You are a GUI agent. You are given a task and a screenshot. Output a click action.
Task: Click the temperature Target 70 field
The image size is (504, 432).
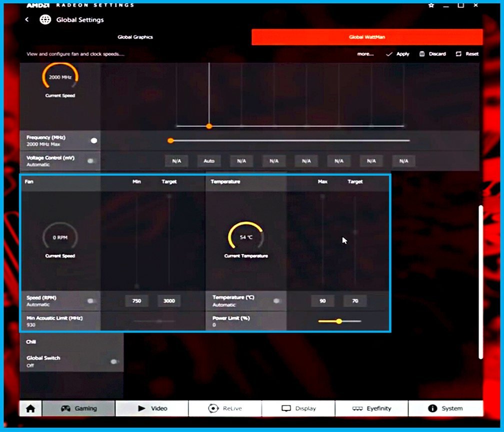pos(355,301)
